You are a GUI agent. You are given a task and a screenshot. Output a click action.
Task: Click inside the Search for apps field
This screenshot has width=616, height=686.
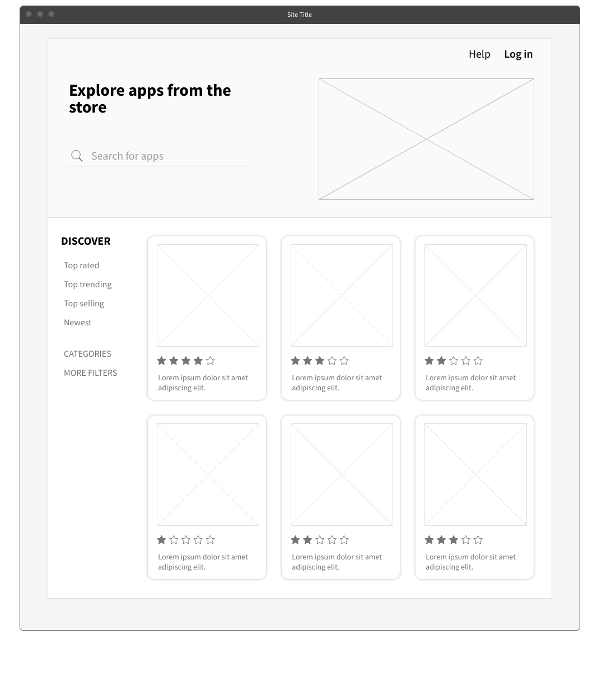pyautogui.click(x=140, y=156)
